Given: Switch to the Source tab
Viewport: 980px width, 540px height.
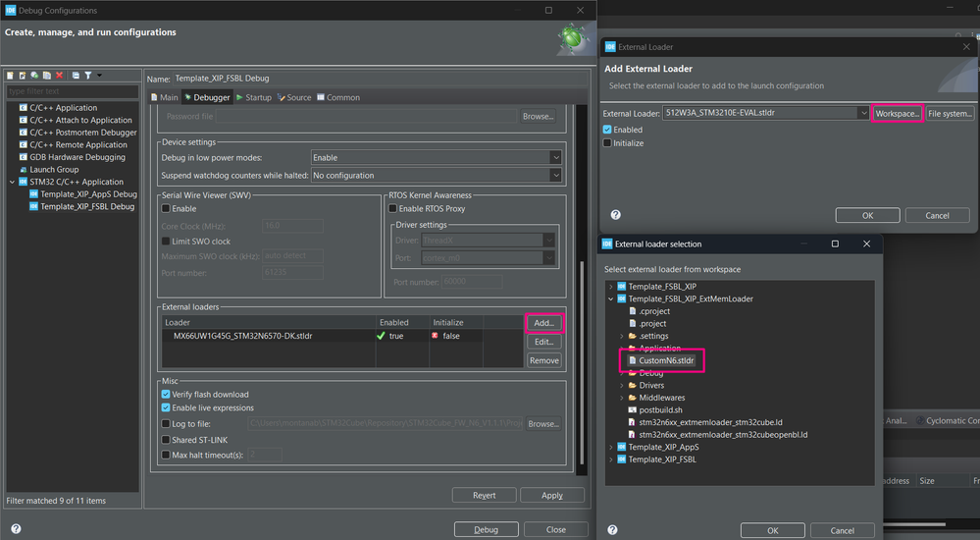Looking at the screenshot, I should (294, 97).
